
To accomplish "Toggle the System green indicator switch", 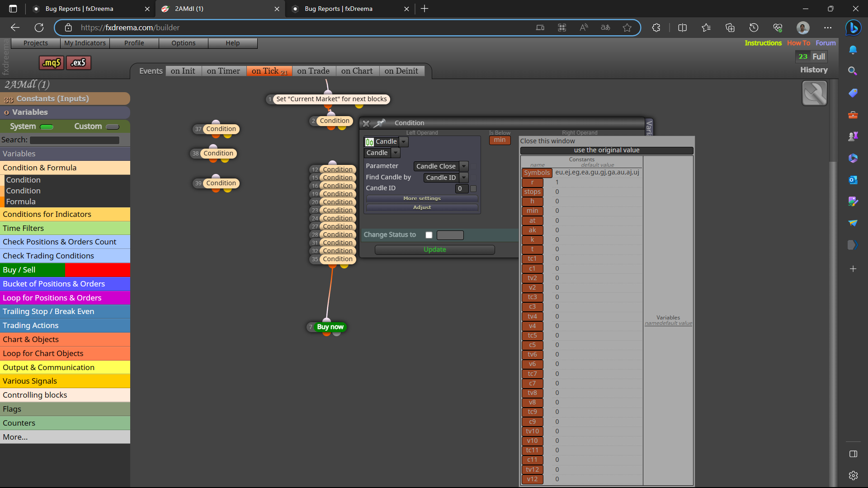I will [47, 127].
